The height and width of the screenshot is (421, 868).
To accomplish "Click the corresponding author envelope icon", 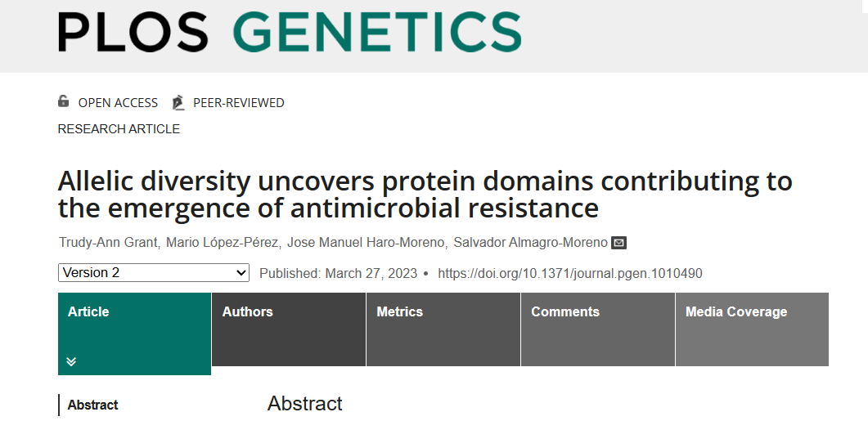I will 618,243.
